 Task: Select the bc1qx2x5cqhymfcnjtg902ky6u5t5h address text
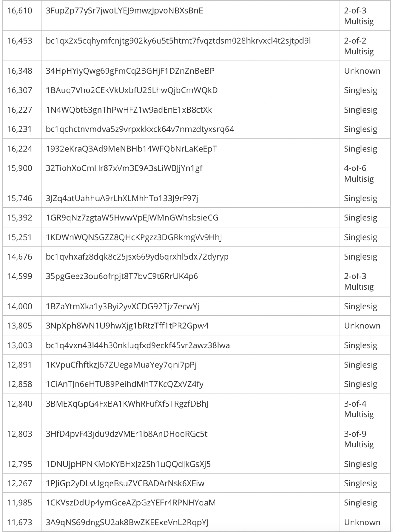tap(178, 41)
